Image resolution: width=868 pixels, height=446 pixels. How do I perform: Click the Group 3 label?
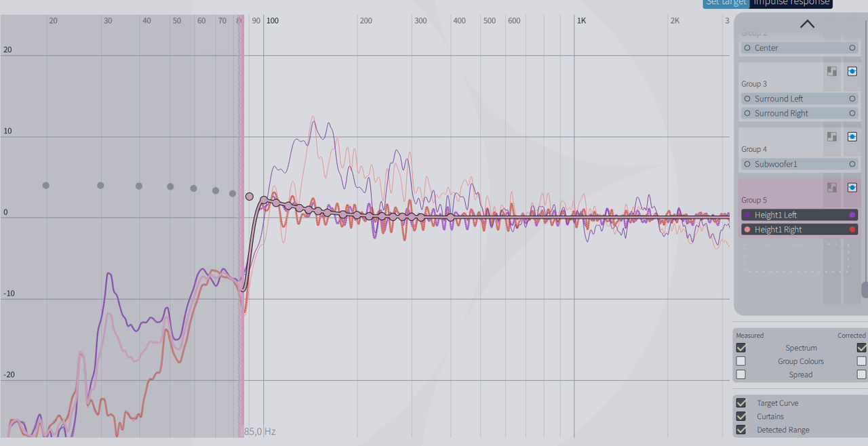click(754, 84)
